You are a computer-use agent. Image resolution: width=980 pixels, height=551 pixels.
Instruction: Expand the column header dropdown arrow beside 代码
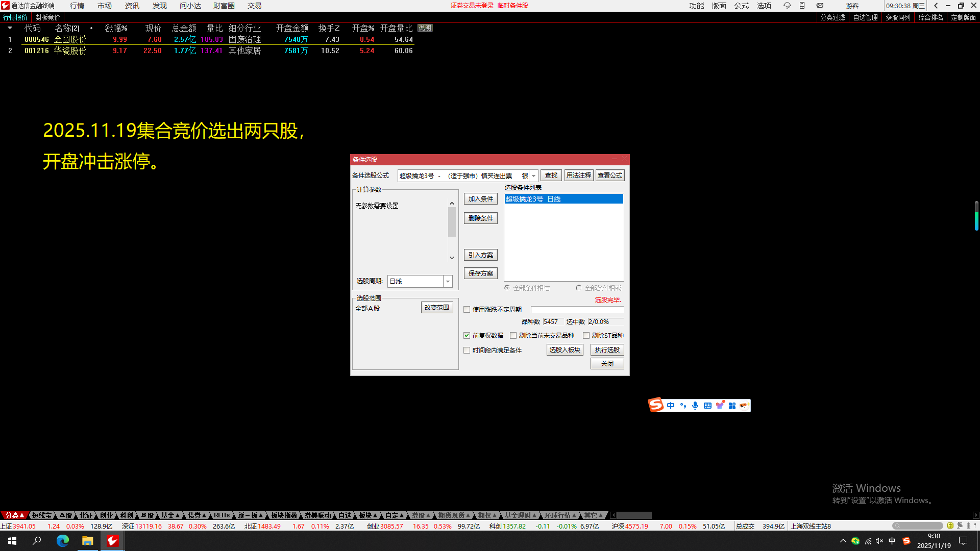click(10, 28)
